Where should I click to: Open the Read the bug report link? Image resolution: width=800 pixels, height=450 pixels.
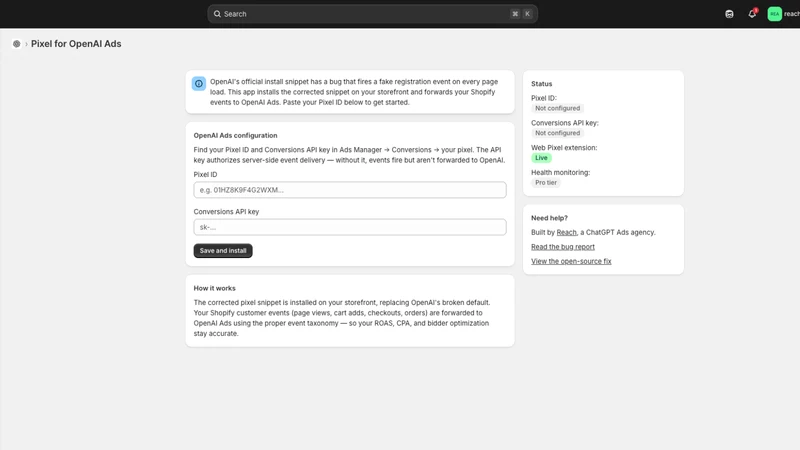[563, 246]
